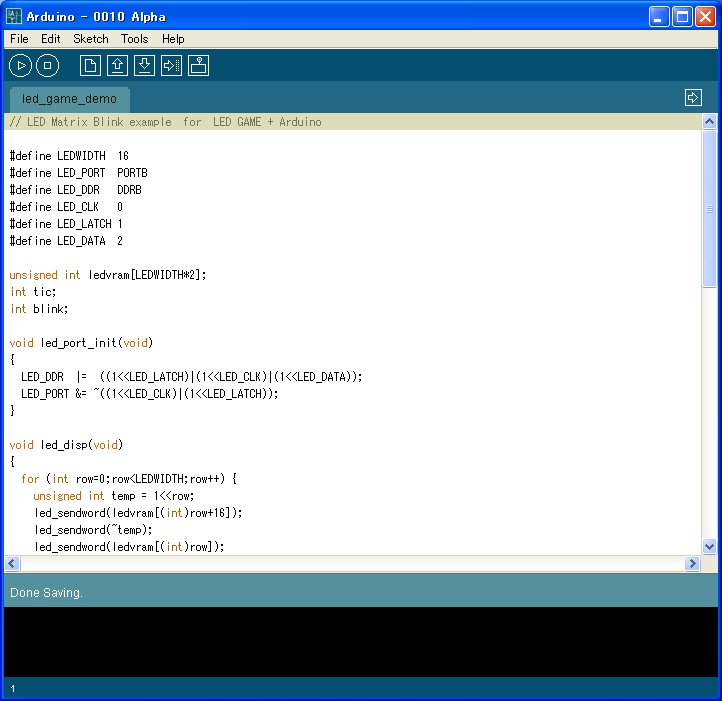Open the File menu

pyautogui.click(x=19, y=39)
